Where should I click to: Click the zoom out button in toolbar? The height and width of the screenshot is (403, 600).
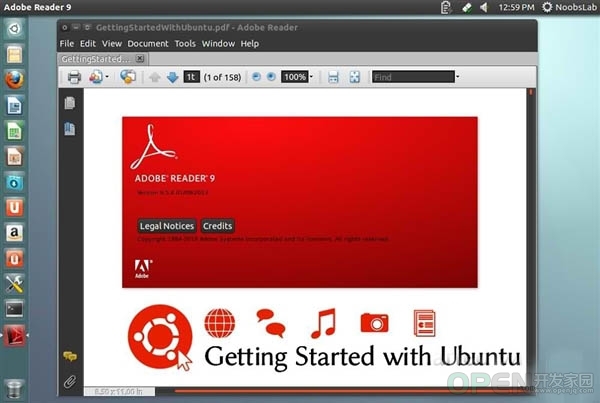coord(256,77)
